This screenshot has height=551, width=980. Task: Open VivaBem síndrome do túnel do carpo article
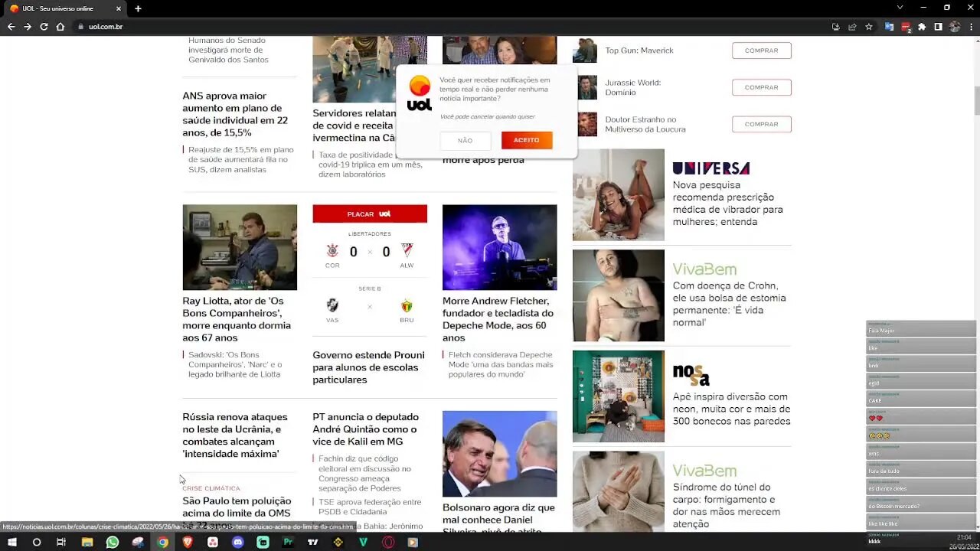click(726, 505)
